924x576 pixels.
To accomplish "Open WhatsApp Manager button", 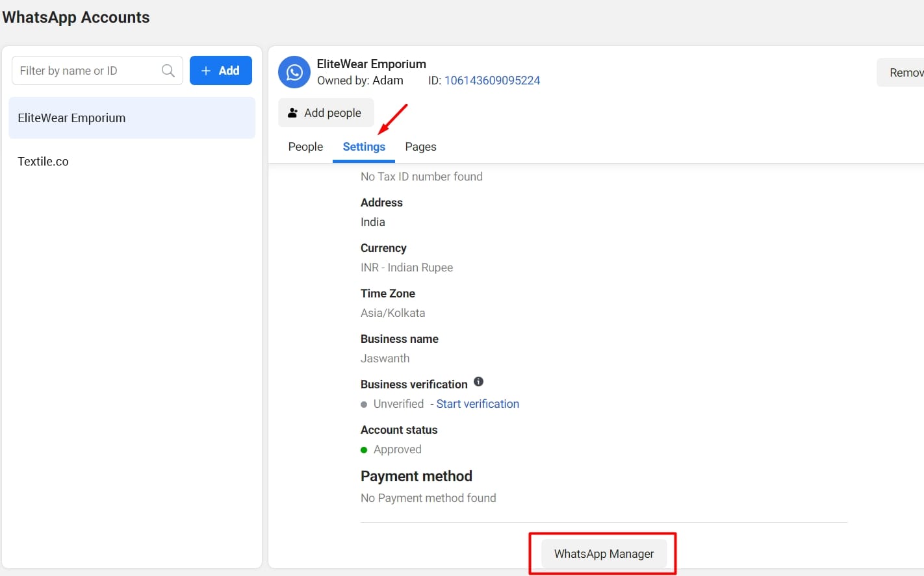I will [604, 554].
